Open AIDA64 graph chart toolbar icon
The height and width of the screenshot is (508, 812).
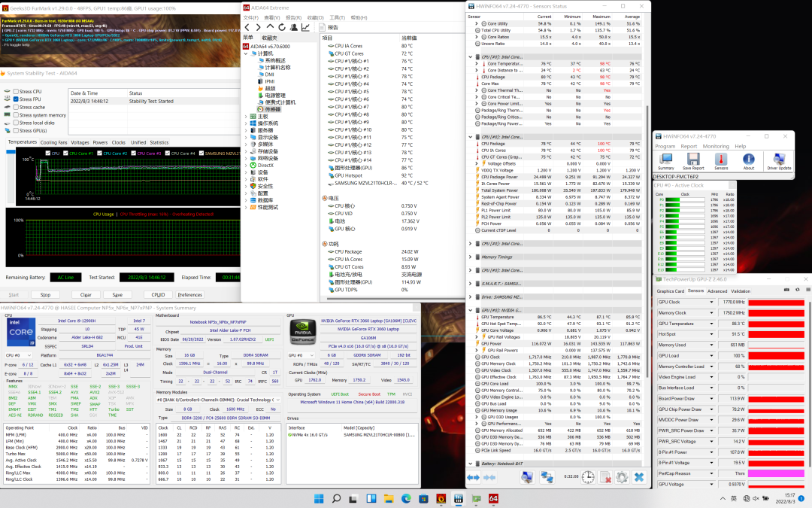305,28
